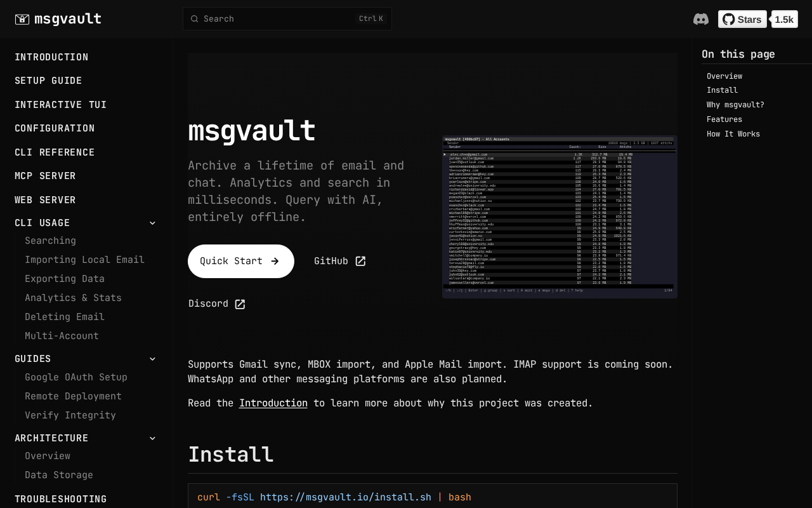
Task: Focus the Search input field
Action: tap(287, 19)
